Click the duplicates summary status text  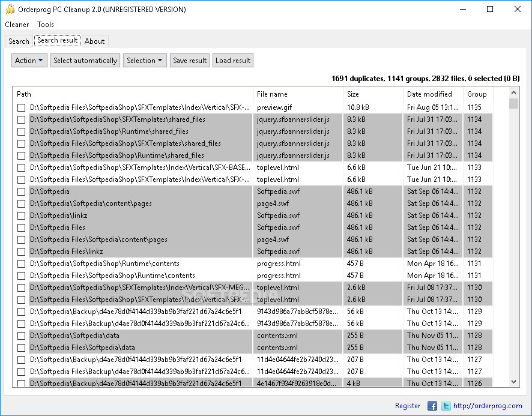(x=425, y=79)
